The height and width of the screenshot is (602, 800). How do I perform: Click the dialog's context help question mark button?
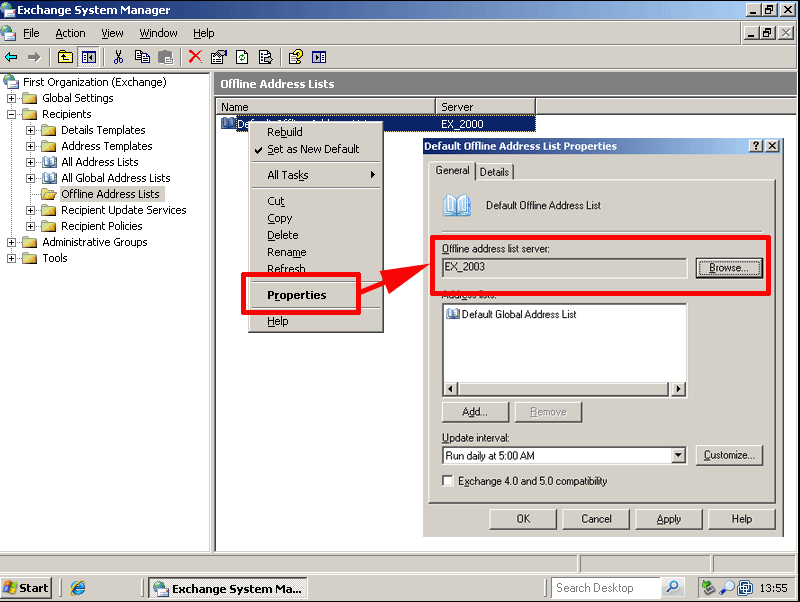[x=756, y=146]
